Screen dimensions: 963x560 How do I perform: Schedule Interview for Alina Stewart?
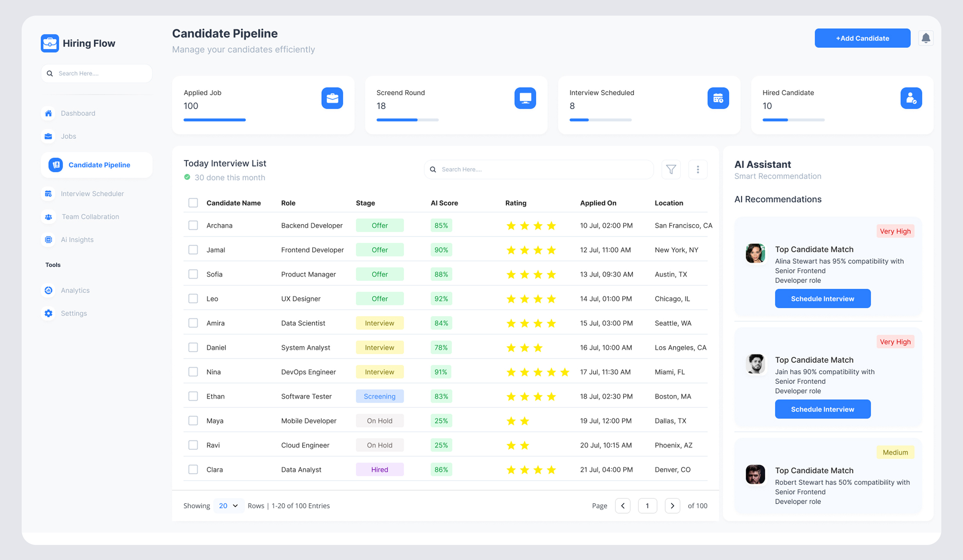(x=823, y=298)
